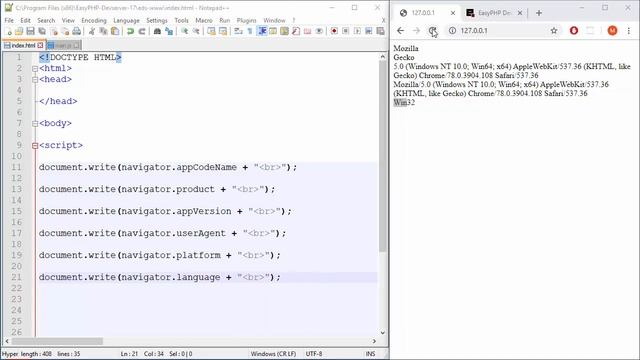Show the Function List panel
Screen dimensions: 640x360
coord(296,31)
